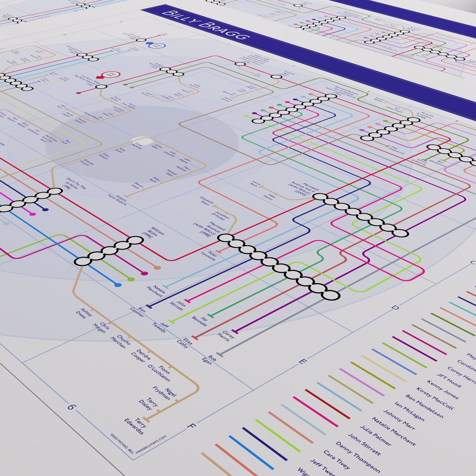Click the grid column letter F
This screenshot has width=476, height=476.
(192, 426)
